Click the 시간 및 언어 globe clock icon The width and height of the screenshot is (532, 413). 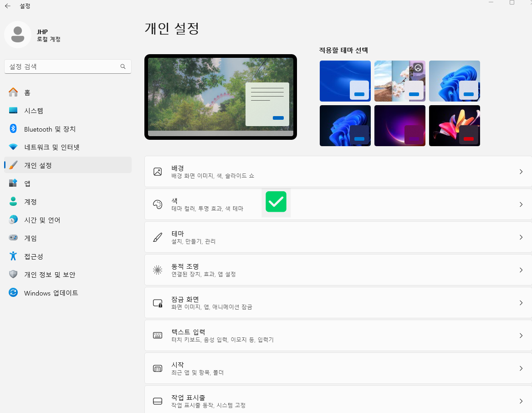pos(13,220)
